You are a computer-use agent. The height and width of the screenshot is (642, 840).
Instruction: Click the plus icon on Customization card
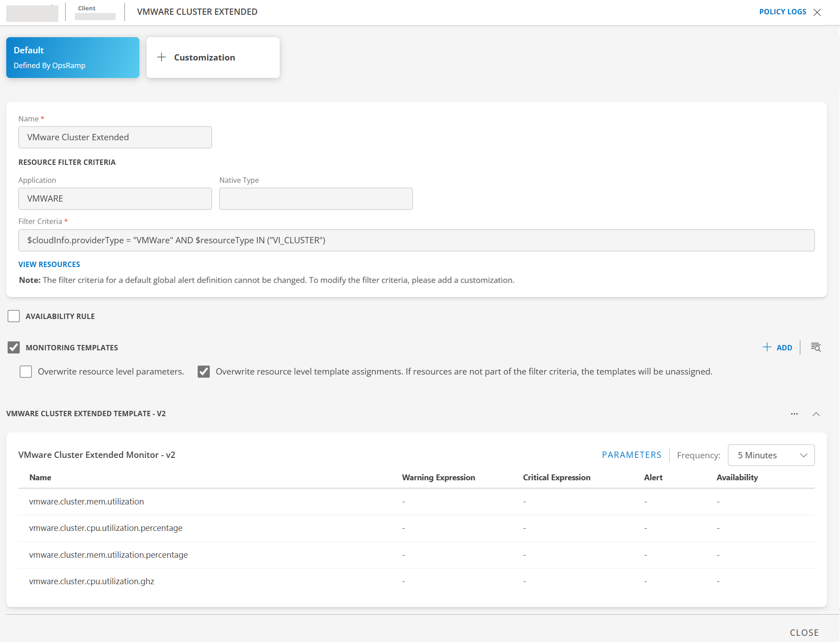[161, 57]
